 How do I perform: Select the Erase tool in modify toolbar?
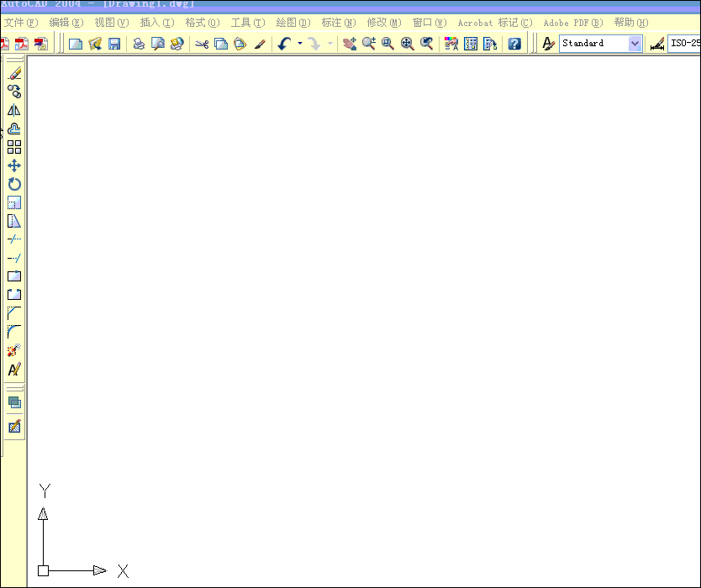coord(14,73)
